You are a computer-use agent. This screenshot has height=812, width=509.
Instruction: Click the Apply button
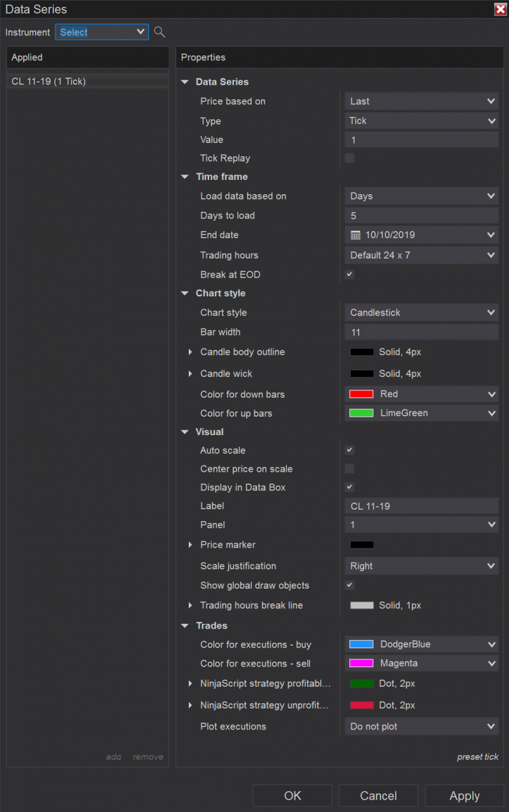tap(464, 796)
